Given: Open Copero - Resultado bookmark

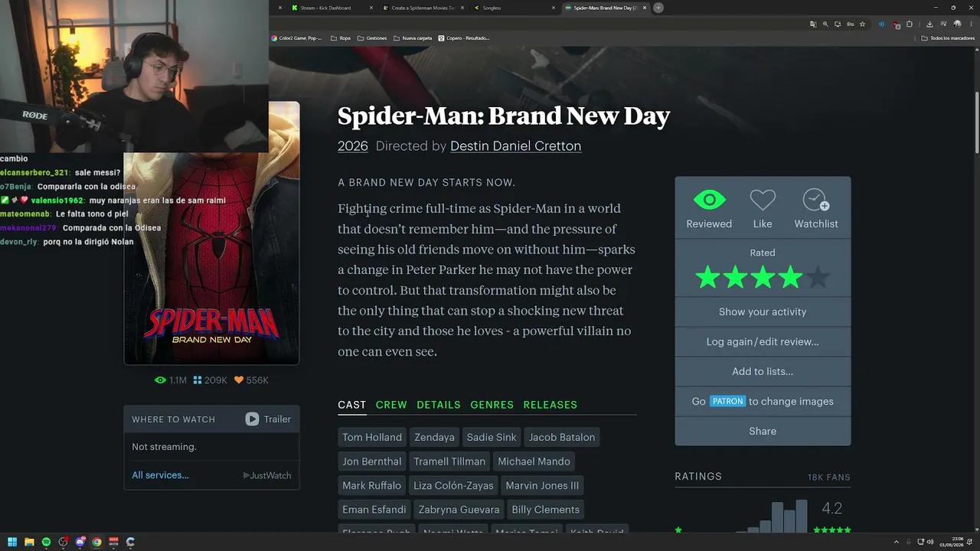Looking at the screenshot, I should [464, 38].
